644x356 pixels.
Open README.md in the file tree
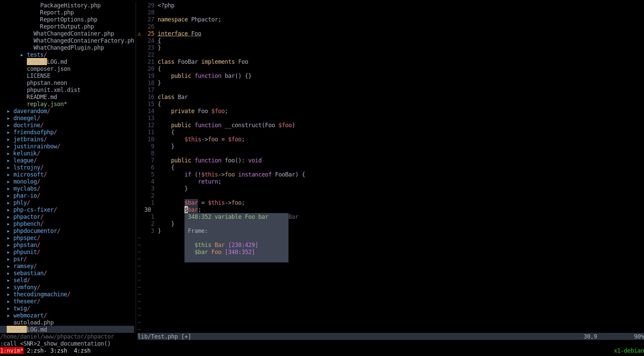tap(42, 97)
